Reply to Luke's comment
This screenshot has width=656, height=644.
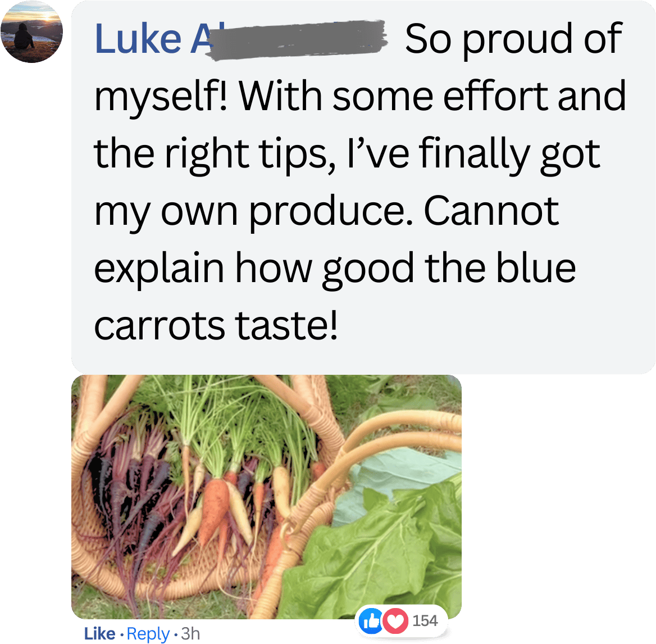(x=148, y=634)
